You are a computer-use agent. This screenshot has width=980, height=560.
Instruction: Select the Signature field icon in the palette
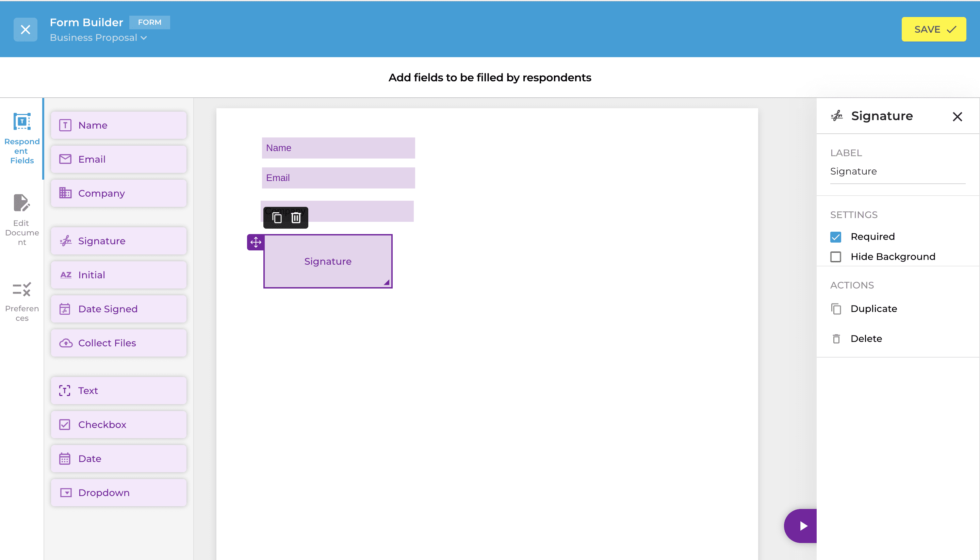(65, 241)
